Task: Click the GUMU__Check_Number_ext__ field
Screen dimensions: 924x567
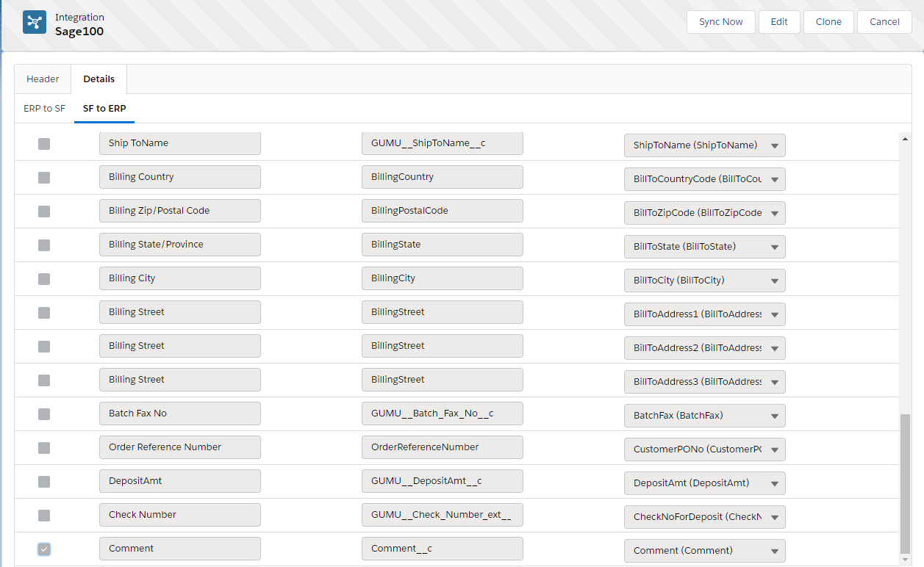Action: tap(443, 515)
